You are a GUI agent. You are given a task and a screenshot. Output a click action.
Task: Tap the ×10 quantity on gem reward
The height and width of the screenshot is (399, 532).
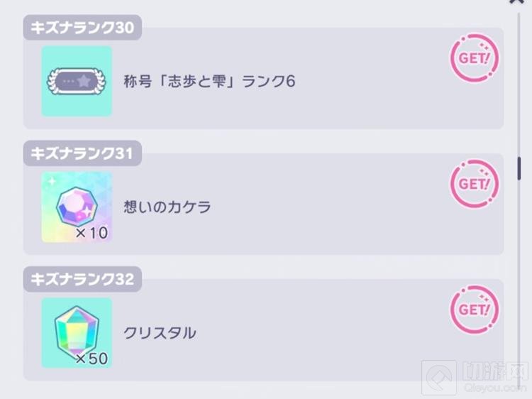[x=92, y=233]
